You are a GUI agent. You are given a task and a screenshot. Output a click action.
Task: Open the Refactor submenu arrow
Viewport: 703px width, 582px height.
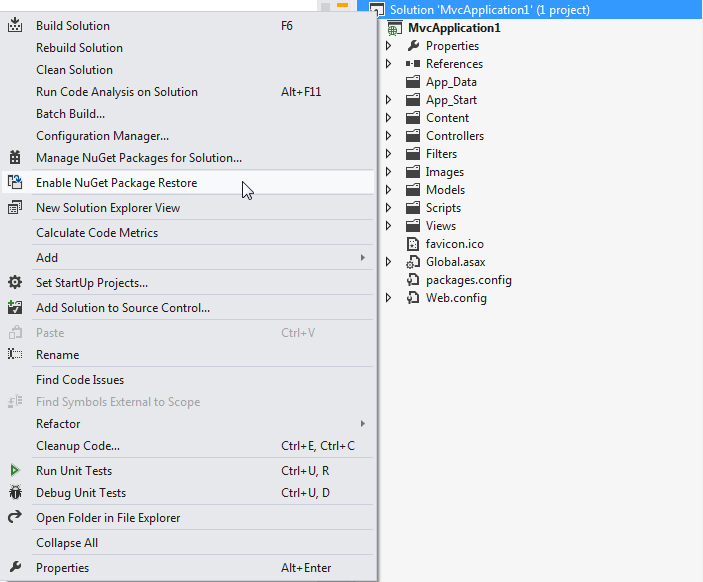[363, 423]
